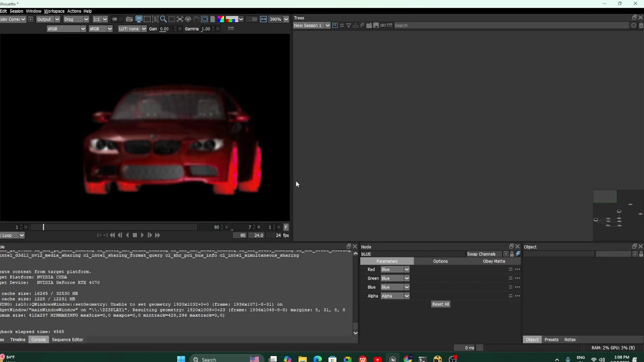Click the center target icon in viewer toolbar
This screenshot has height=362, width=644.
(x=188, y=19)
